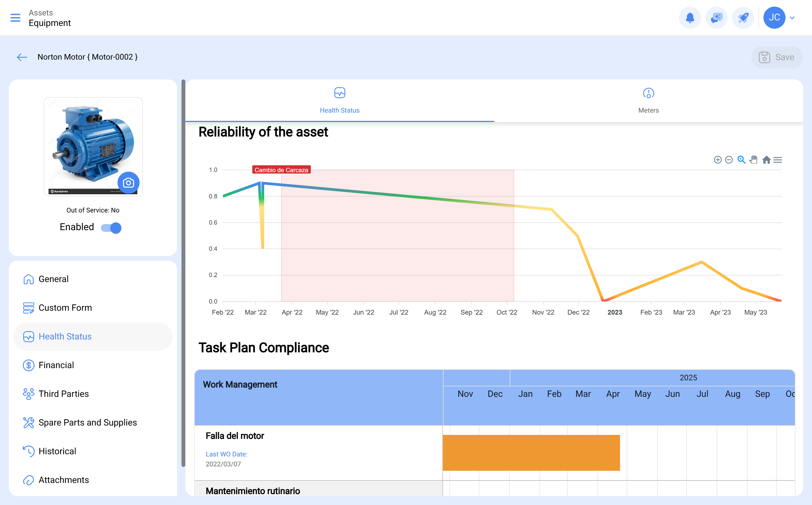Zoom out on the reliability chart
The width and height of the screenshot is (812, 505).
729,160
